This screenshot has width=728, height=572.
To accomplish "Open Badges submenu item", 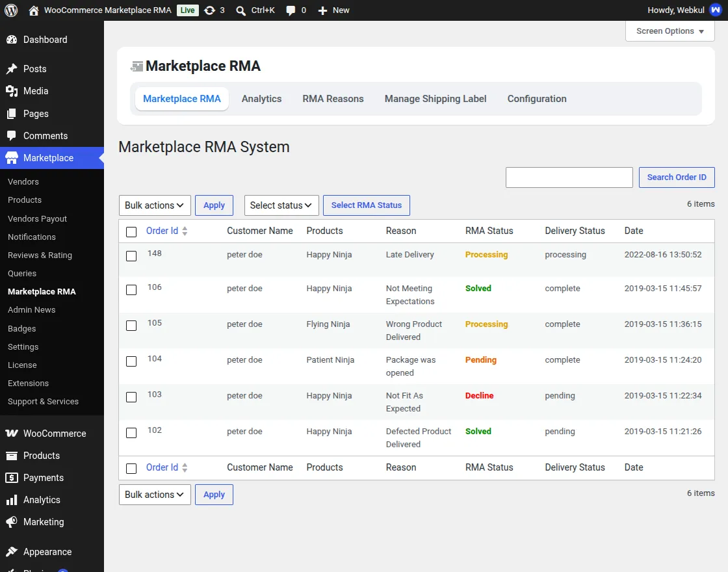I will 22,328.
